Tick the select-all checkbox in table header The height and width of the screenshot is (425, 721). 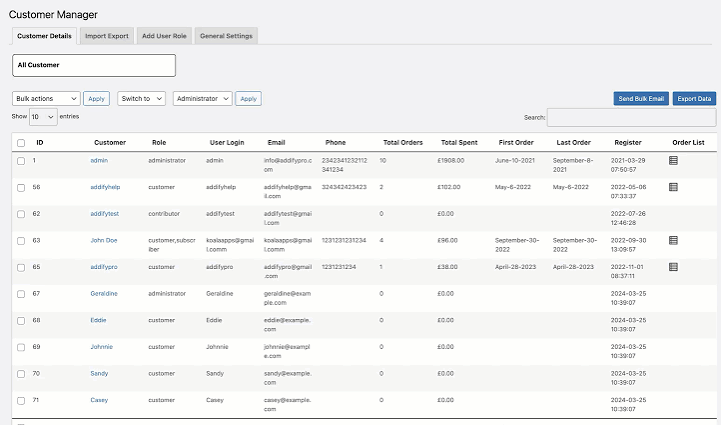[x=21, y=143]
